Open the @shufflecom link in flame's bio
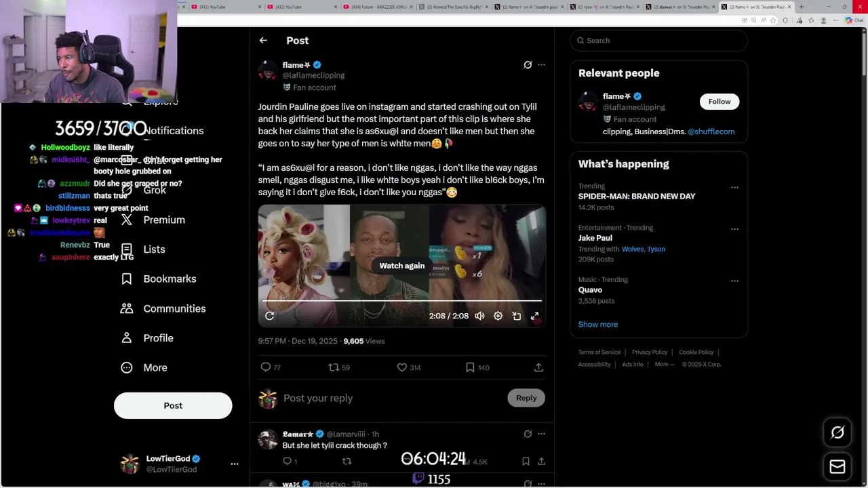This screenshot has width=868, height=488. coord(711,131)
